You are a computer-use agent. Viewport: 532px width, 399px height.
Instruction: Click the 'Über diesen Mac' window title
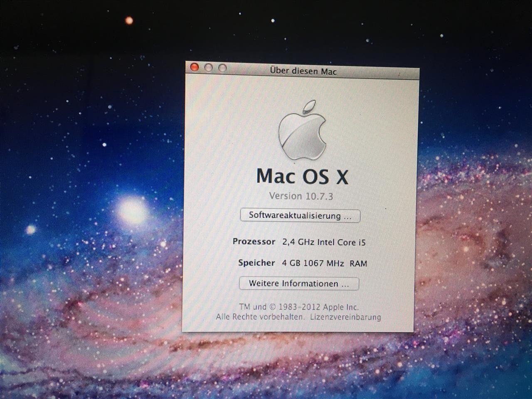pos(303,71)
